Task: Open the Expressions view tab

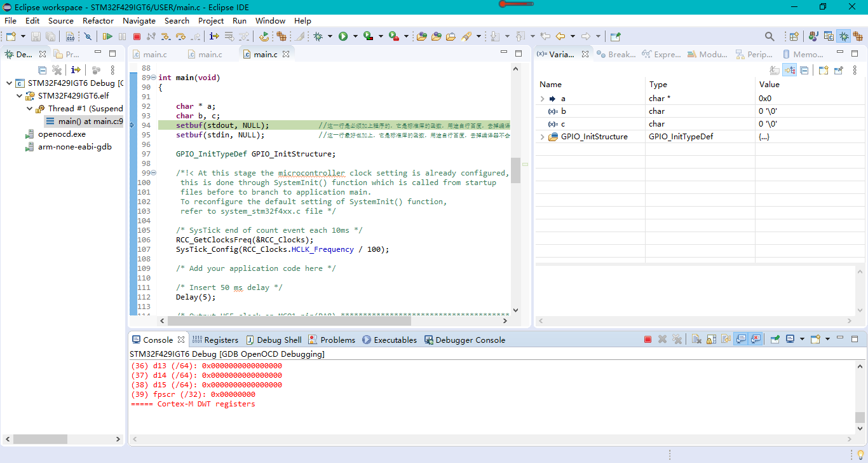Action: [661, 55]
